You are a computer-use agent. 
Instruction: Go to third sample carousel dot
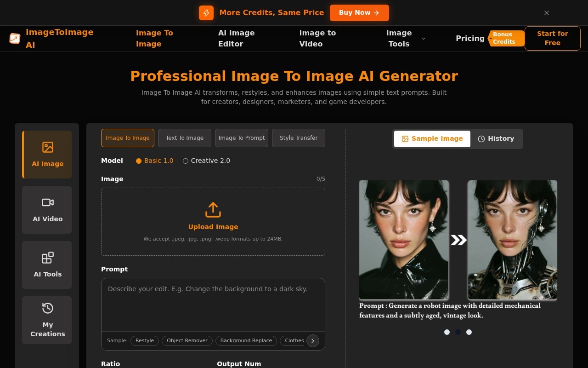point(469,332)
